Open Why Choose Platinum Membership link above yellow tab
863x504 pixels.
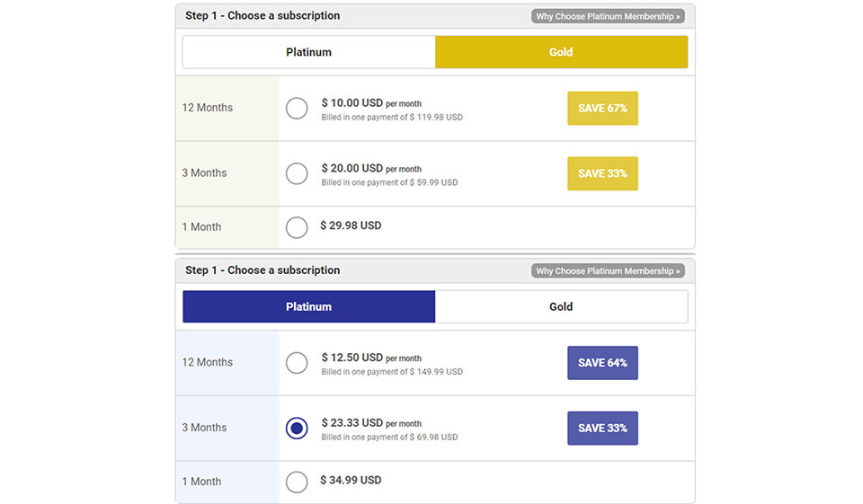[x=608, y=16]
